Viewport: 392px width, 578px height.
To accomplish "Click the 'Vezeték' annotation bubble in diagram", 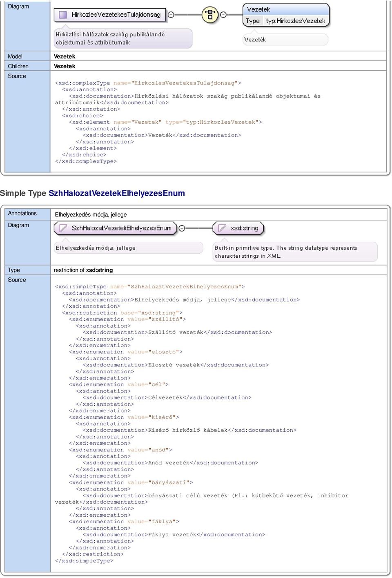I will point(285,40).
